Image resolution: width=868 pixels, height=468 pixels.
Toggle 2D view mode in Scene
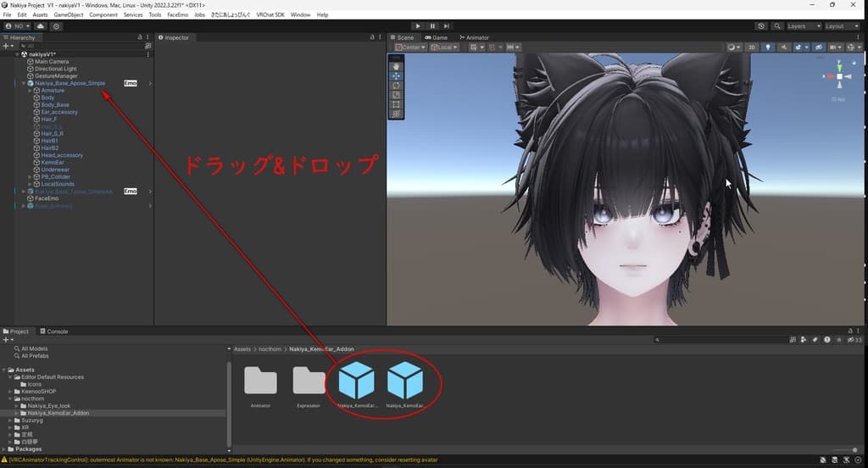pyautogui.click(x=752, y=47)
